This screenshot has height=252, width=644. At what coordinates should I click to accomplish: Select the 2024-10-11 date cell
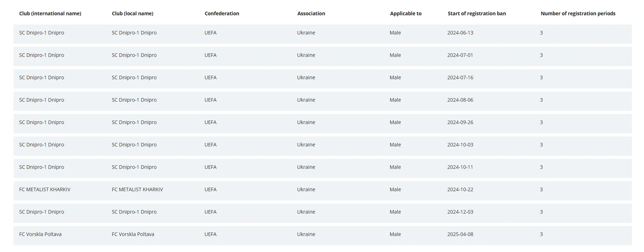pos(460,167)
